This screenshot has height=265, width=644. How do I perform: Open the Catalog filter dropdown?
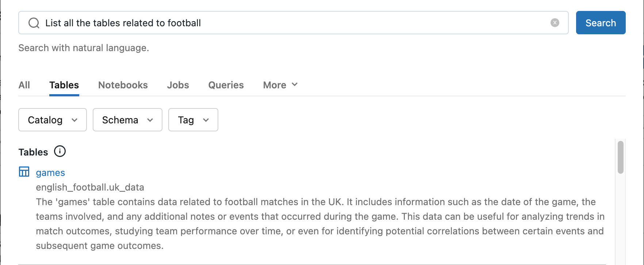(52, 120)
